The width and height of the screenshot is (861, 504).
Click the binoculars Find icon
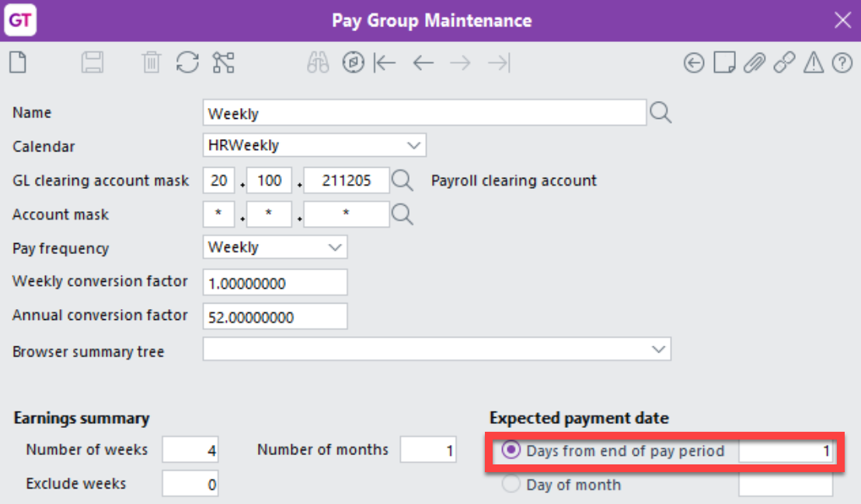318,63
